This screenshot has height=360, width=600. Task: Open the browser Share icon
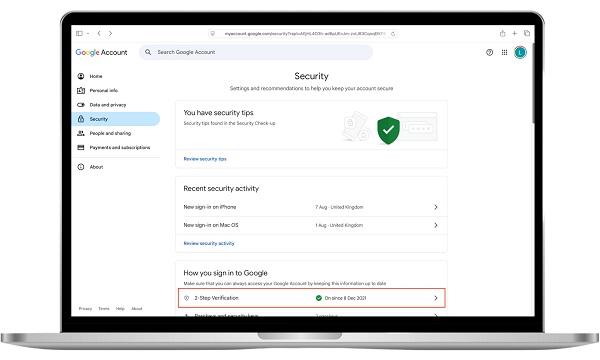point(502,33)
